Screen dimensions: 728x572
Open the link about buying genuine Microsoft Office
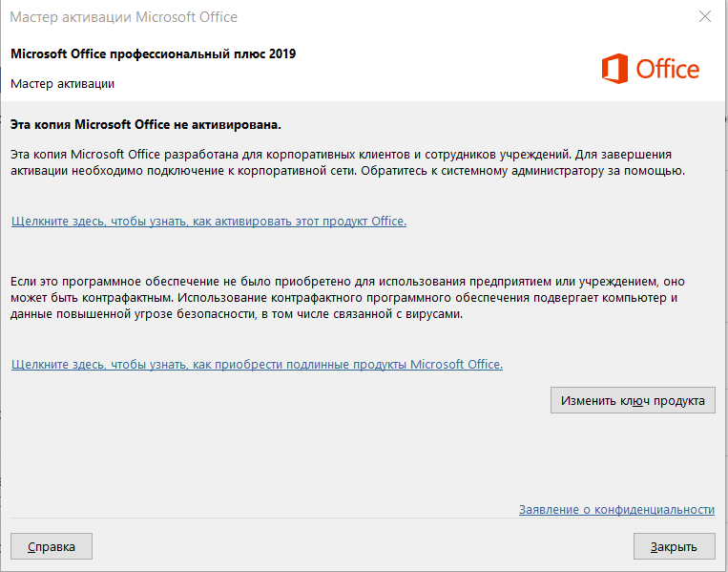(x=257, y=364)
